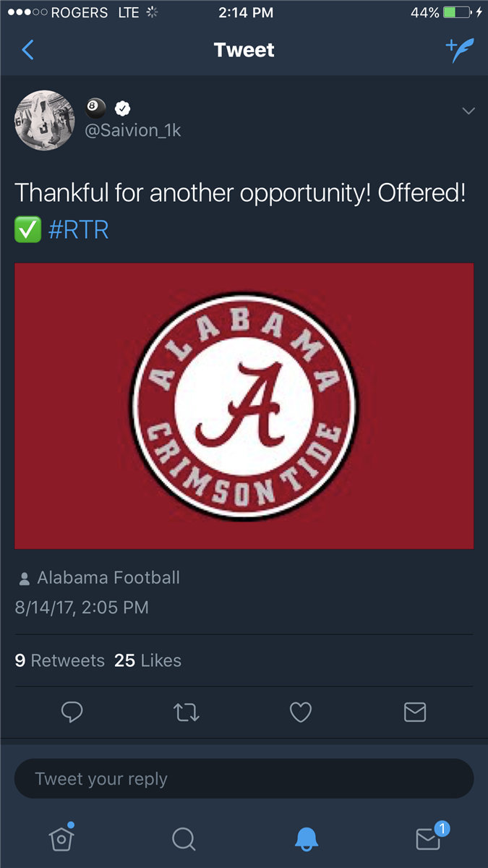Viewport: 488px width, 868px height.
Task: Tap the battery indicator in status bar
Action: click(x=456, y=12)
